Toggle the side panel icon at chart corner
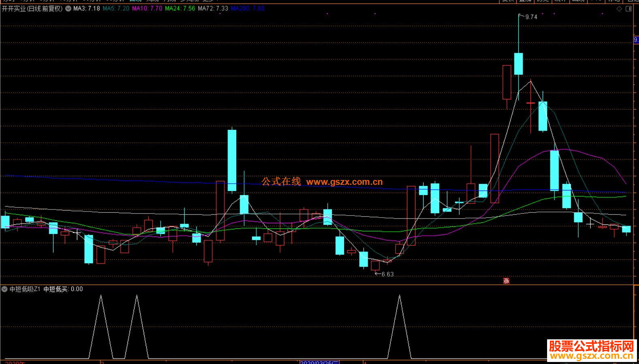 coord(628,8)
